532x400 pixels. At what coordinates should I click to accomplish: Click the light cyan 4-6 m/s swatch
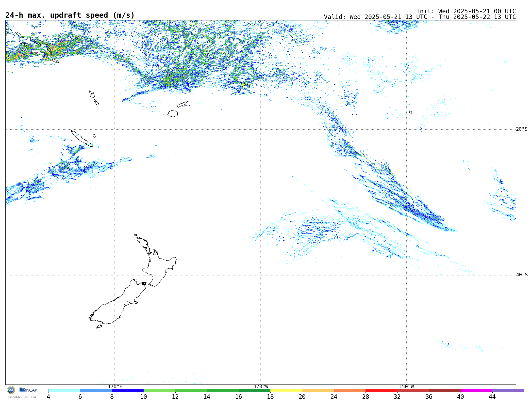64,390
